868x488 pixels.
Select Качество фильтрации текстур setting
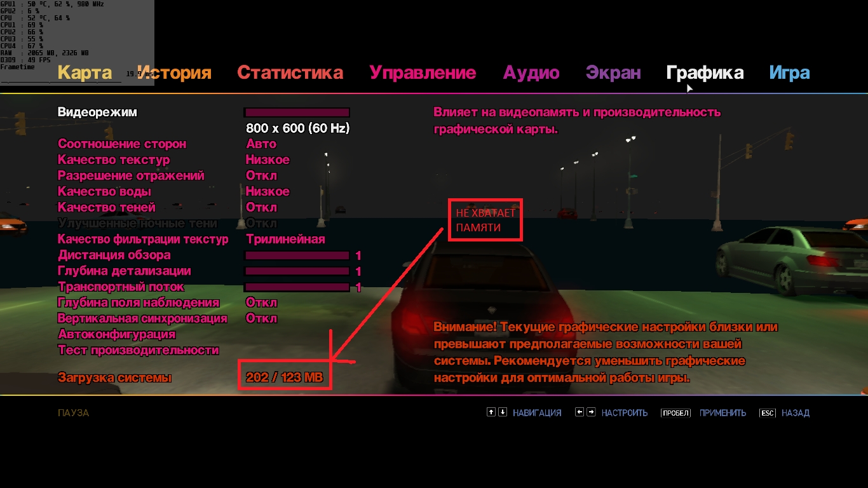143,240
